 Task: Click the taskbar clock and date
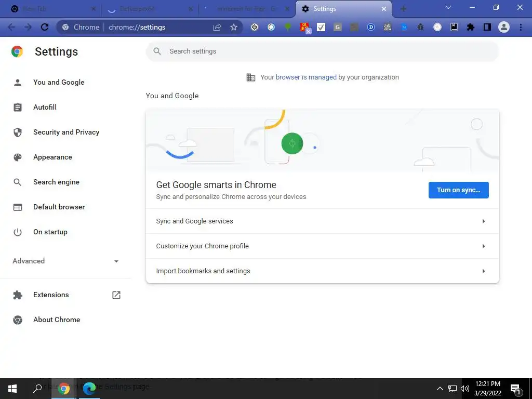[488, 389]
